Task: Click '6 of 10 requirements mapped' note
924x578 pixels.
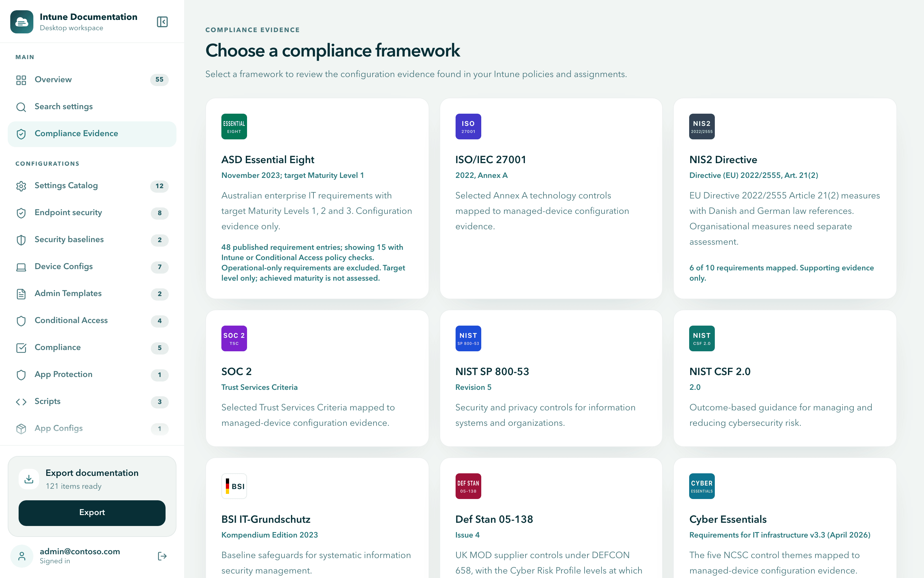Action: (782, 273)
